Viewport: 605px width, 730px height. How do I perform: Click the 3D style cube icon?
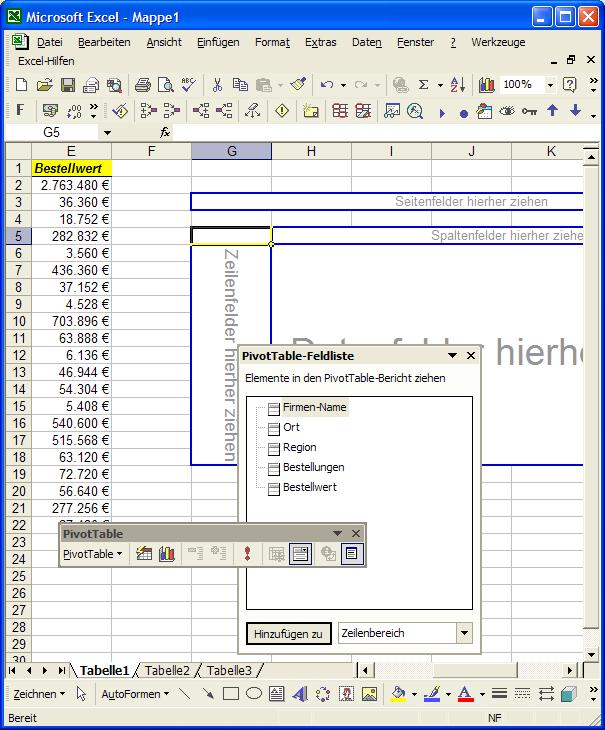[569, 694]
